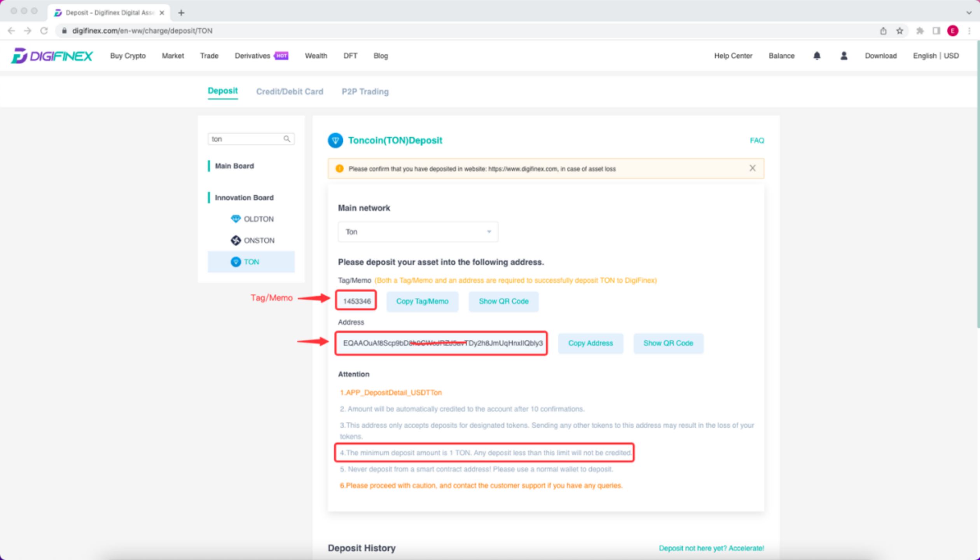The height and width of the screenshot is (560, 980).
Task: Open the DFT menu item
Action: coord(350,56)
